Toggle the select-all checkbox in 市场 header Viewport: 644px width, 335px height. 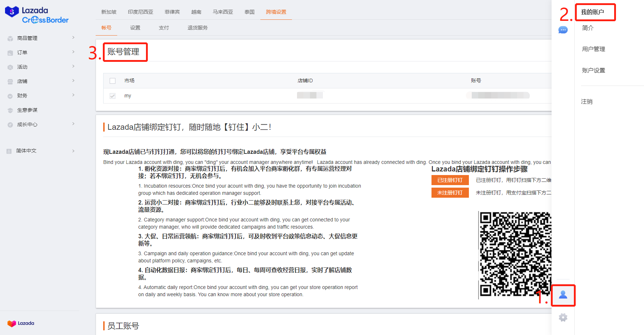[x=113, y=81]
